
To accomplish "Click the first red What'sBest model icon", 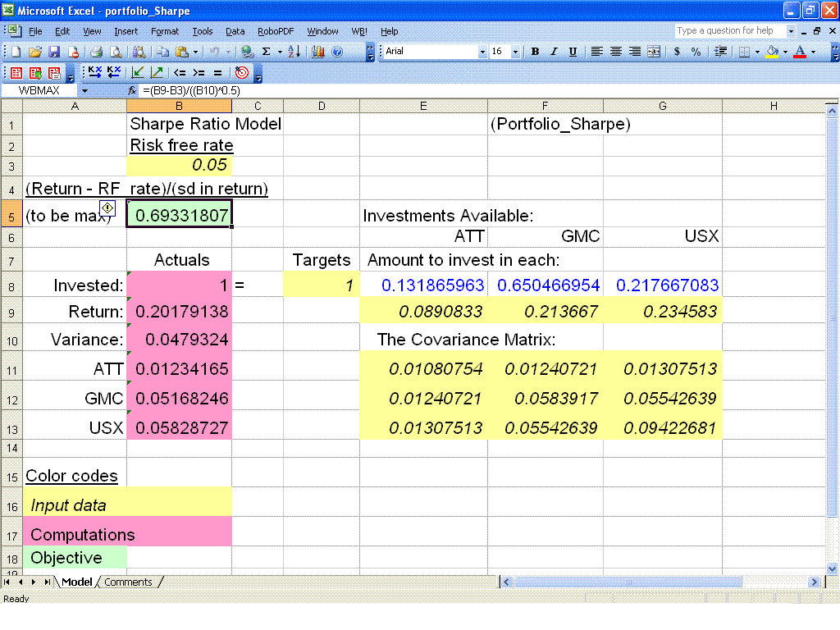I will click(16, 73).
